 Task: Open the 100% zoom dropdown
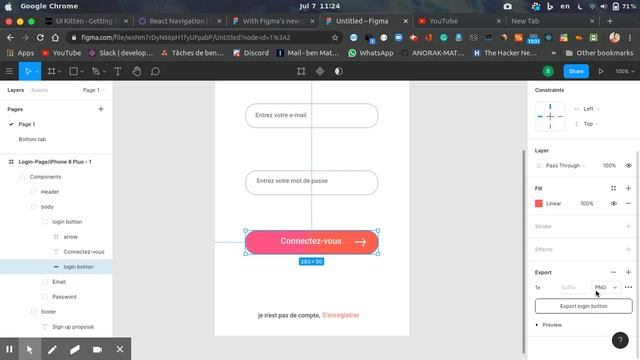point(625,71)
